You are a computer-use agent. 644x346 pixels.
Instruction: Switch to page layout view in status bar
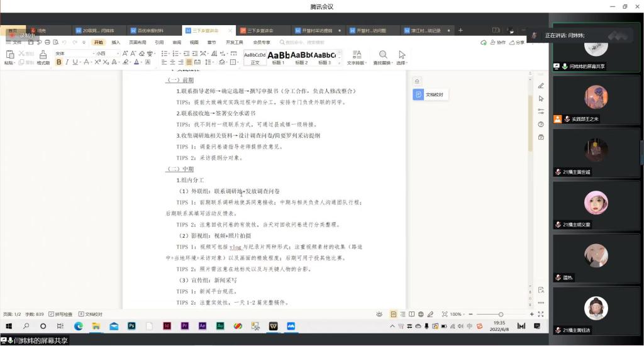[394, 314]
